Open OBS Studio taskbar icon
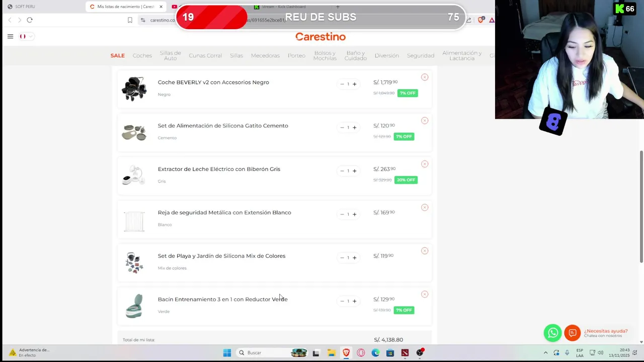The image size is (644, 362). 420,353
